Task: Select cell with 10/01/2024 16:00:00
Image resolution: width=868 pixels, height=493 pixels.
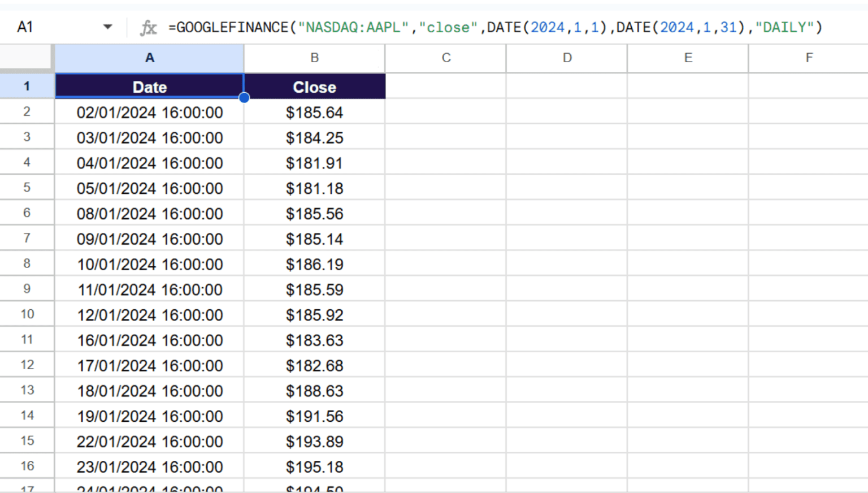Action: (x=149, y=264)
